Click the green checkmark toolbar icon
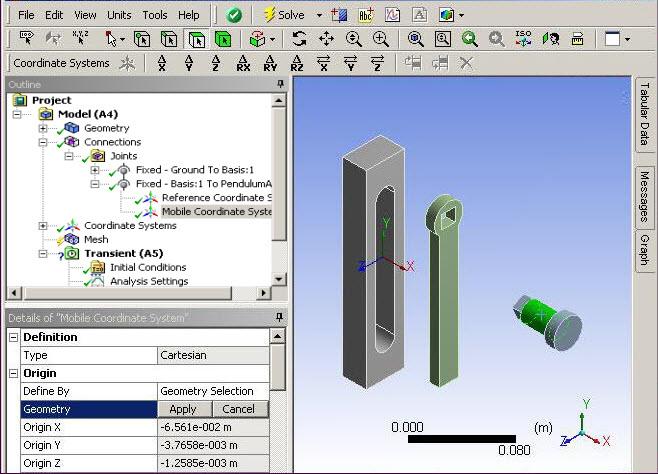658x474 pixels. click(x=234, y=15)
